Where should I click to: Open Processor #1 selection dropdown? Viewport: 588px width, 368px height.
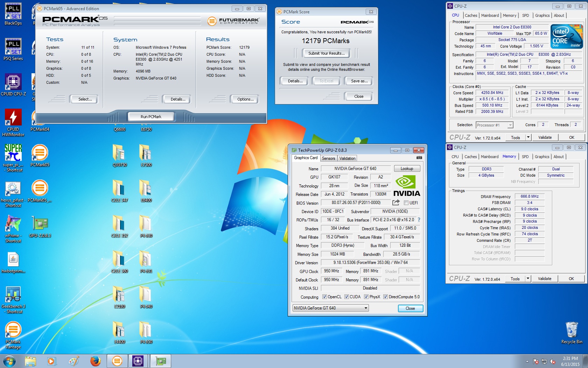coord(494,125)
